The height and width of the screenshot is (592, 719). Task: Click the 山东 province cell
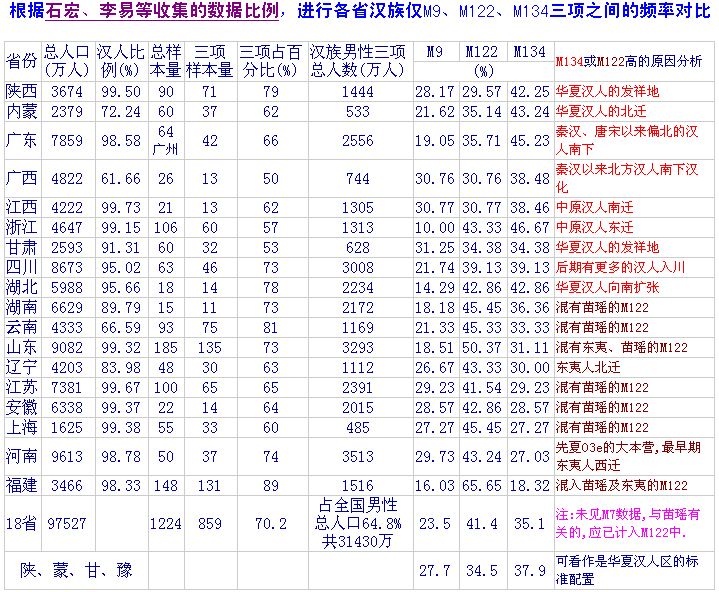(21, 348)
